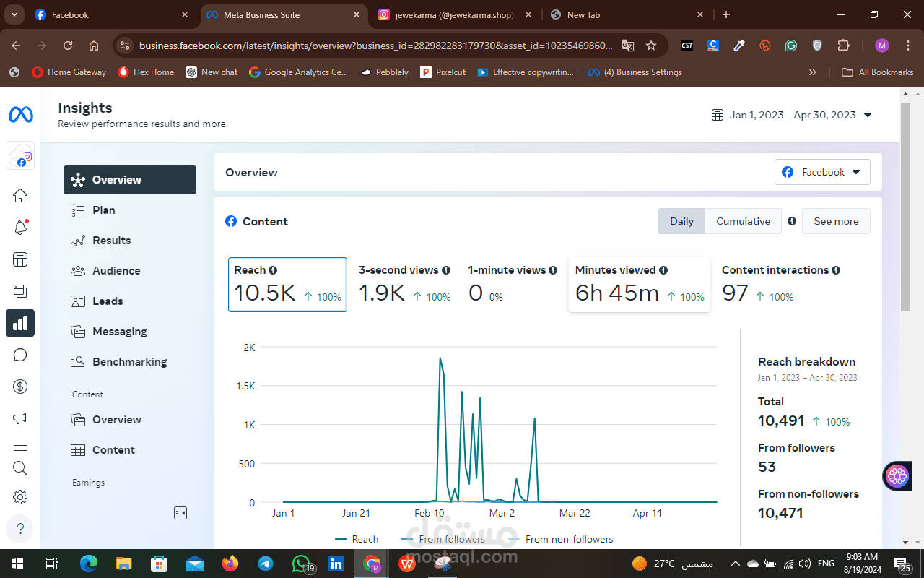Click 1-minute views info icon

(553, 270)
